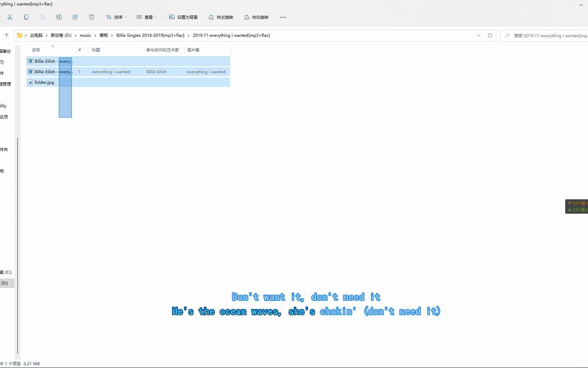Select Billie Singles 2016-2019 breadcrumb segment
588x368 pixels.
pyautogui.click(x=150, y=35)
